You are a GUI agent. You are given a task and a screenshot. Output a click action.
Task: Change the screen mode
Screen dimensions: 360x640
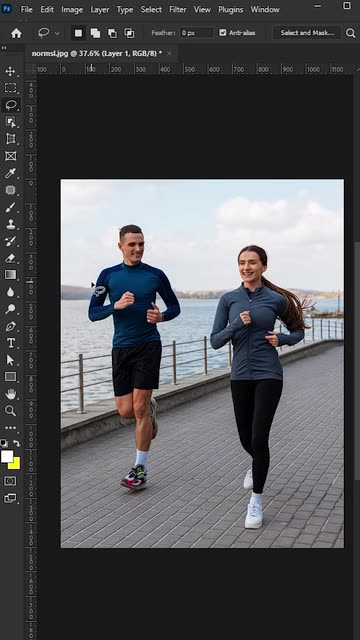coord(10,498)
